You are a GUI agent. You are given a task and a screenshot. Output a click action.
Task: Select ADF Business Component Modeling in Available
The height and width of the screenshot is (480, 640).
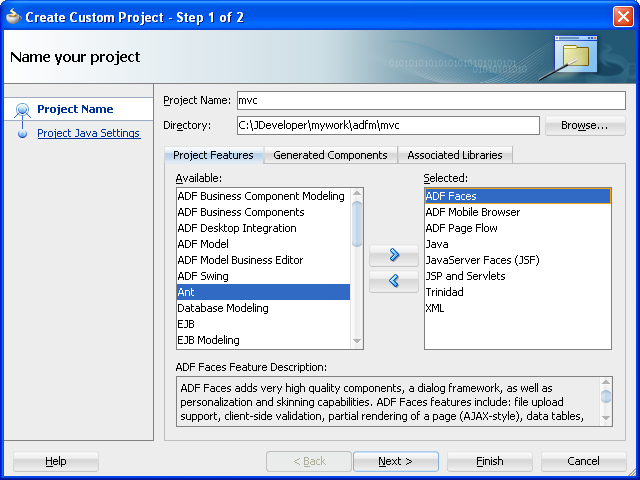coord(263,196)
